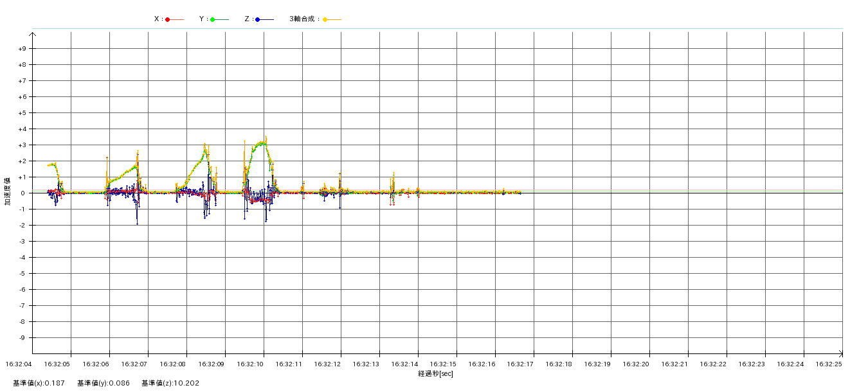This screenshot has height=392, width=868.
Task: Click the blue Z series legend marker
Action: click(x=258, y=19)
